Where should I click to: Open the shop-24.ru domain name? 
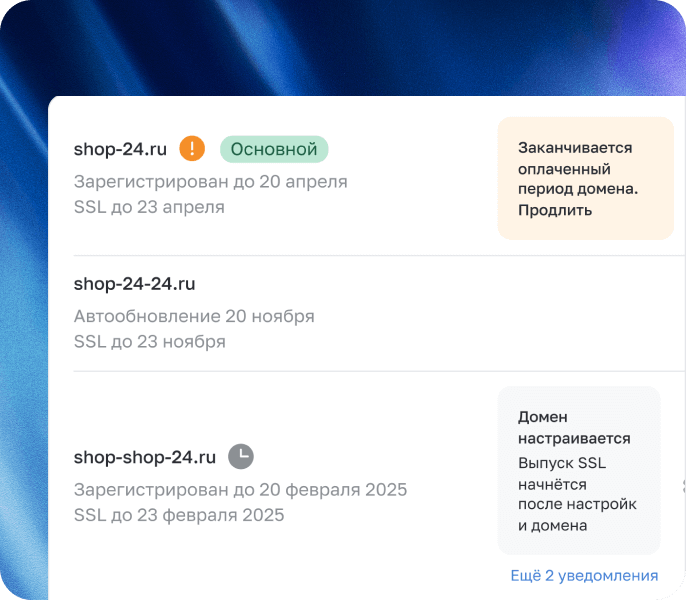pos(120,150)
